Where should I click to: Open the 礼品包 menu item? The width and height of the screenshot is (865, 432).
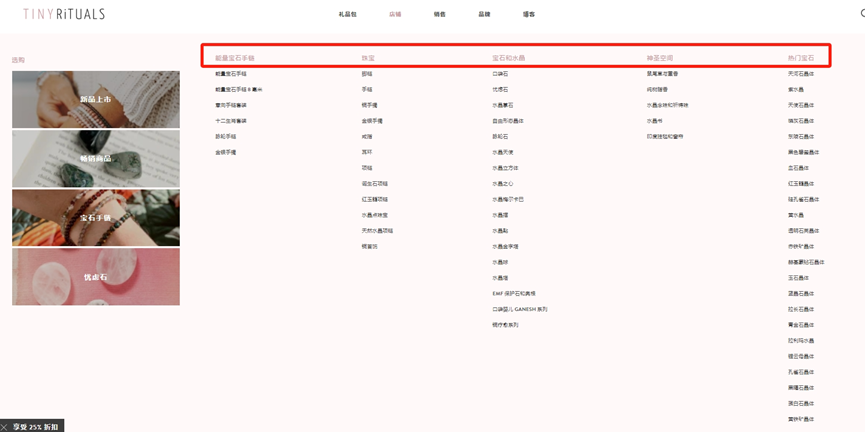[x=347, y=15]
